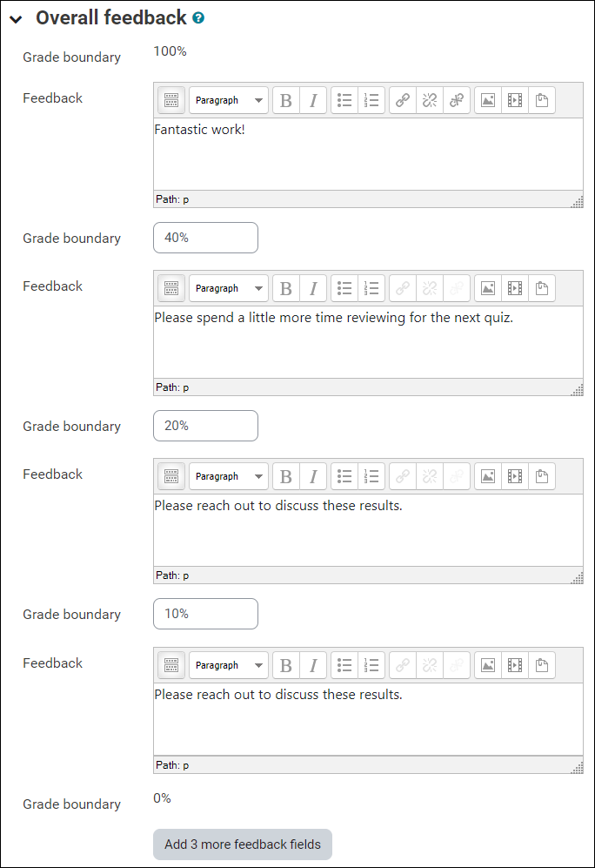
Task: Toggle the extended toolbar in the first editor
Action: click(x=171, y=100)
